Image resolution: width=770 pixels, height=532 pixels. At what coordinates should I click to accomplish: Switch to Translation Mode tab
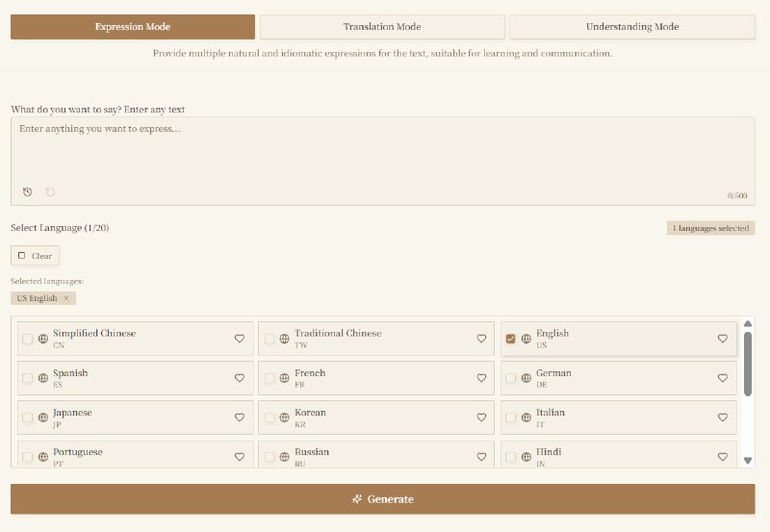(382, 27)
